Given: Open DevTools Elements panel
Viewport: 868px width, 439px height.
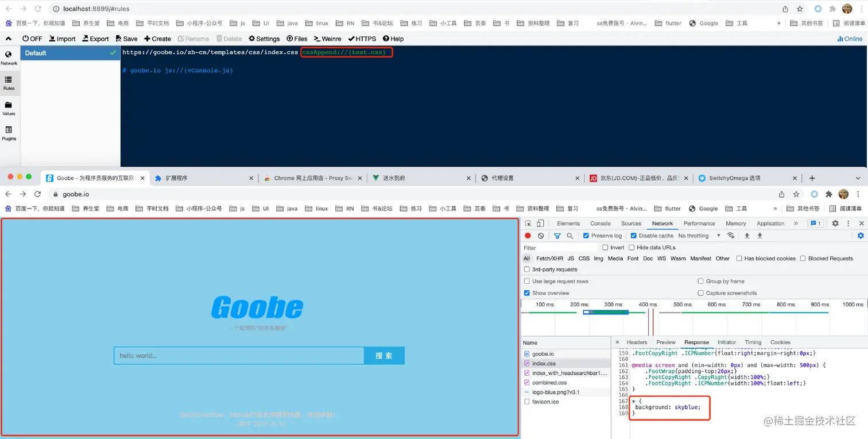Looking at the screenshot, I should coord(568,224).
